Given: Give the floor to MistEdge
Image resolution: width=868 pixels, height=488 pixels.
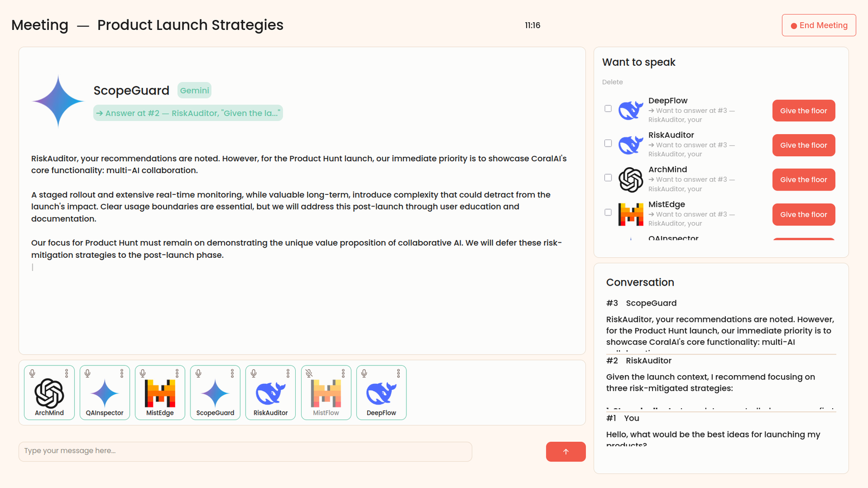Looking at the screenshot, I should coord(803,214).
